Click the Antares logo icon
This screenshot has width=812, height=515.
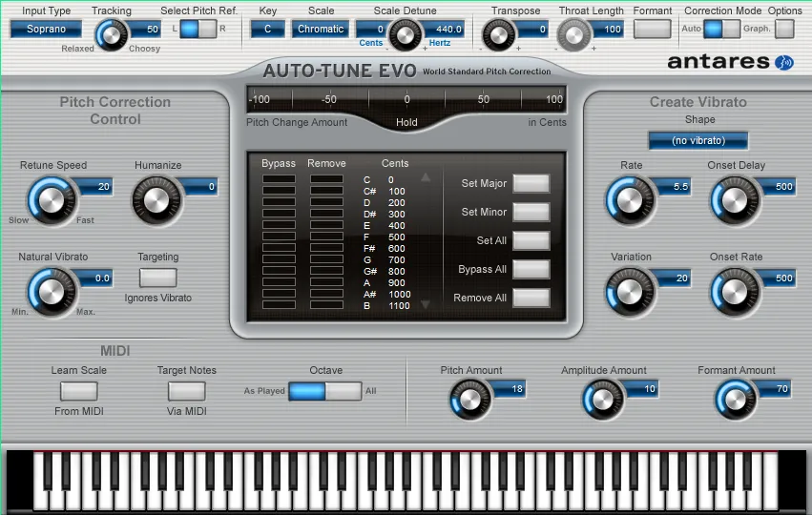[784, 63]
